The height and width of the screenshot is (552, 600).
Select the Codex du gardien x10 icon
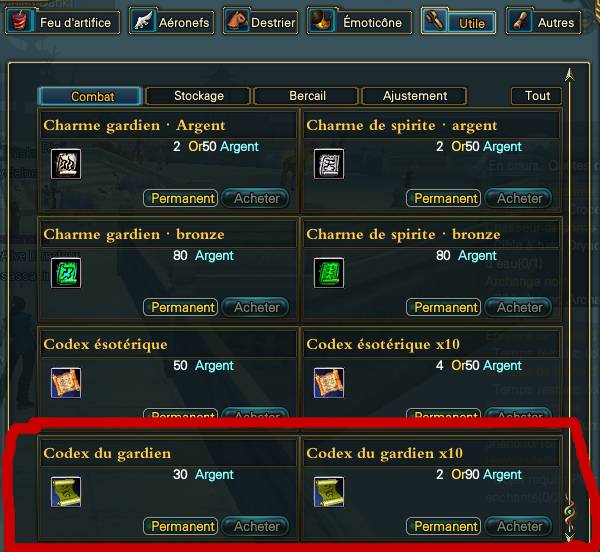tap(329, 492)
